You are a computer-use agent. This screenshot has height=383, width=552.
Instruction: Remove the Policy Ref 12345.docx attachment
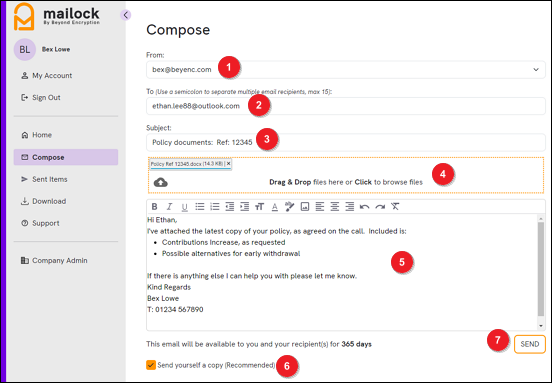point(228,164)
